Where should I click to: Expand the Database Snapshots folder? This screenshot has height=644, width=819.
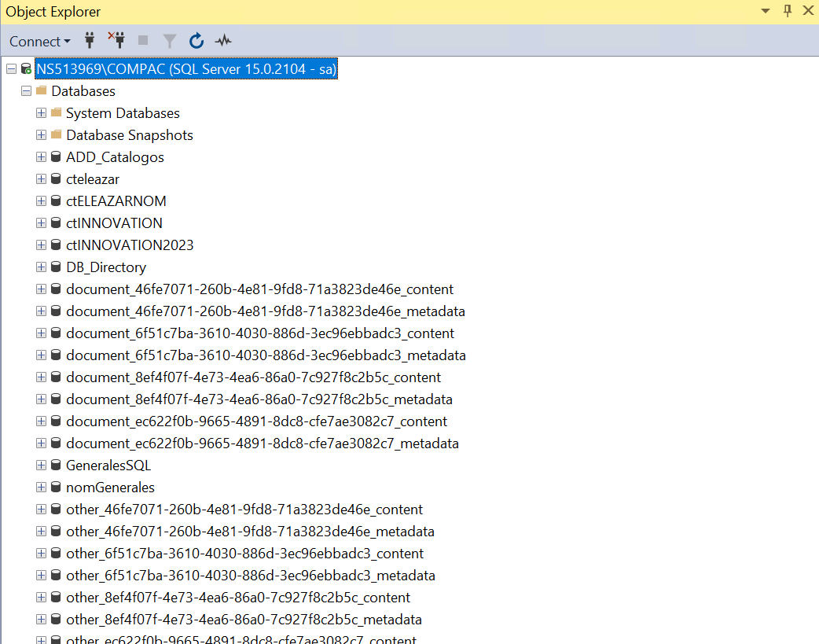tap(41, 135)
